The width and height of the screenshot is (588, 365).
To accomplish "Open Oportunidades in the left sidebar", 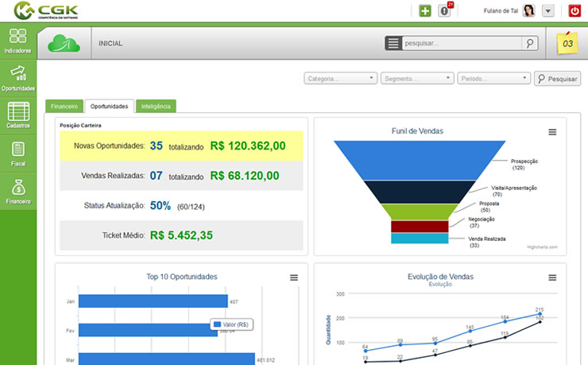I will pos(17,76).
